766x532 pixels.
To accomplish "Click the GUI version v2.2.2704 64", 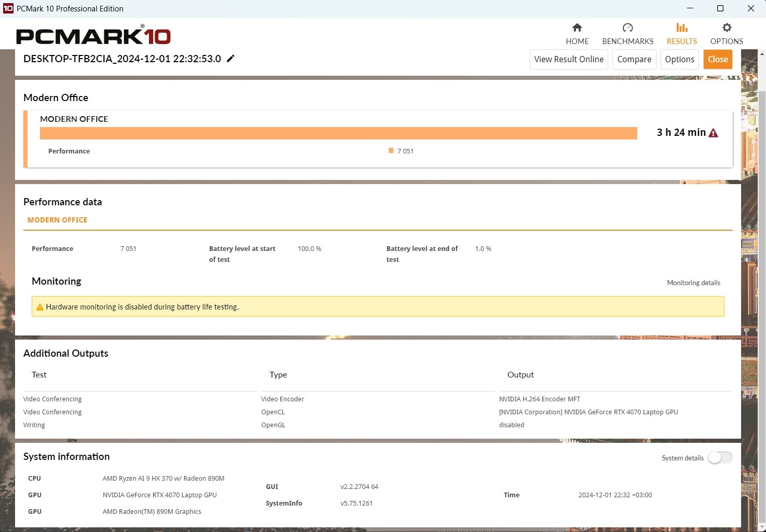I will click(x=359, y=486).
